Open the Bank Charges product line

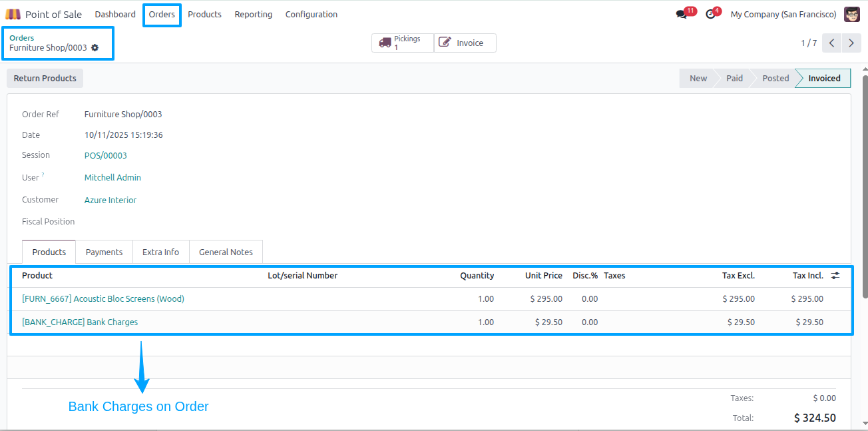80,322
